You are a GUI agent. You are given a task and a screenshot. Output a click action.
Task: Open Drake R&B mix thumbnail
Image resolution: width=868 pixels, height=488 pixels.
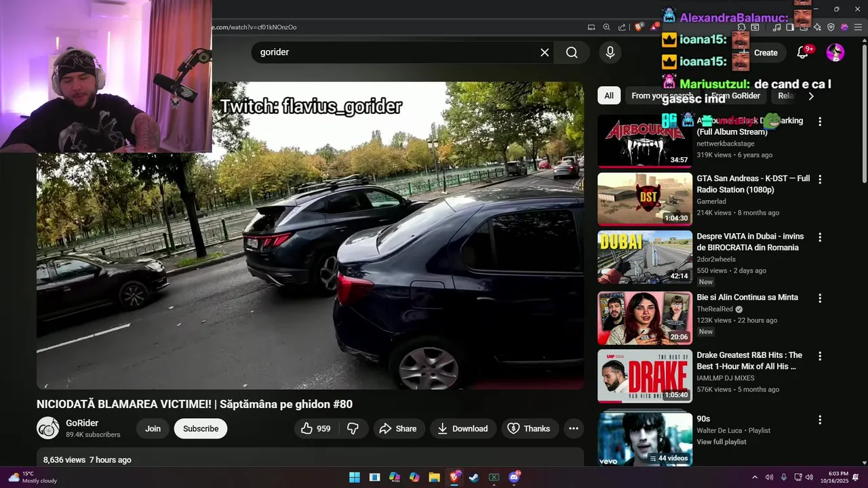(x=645, y=376)
